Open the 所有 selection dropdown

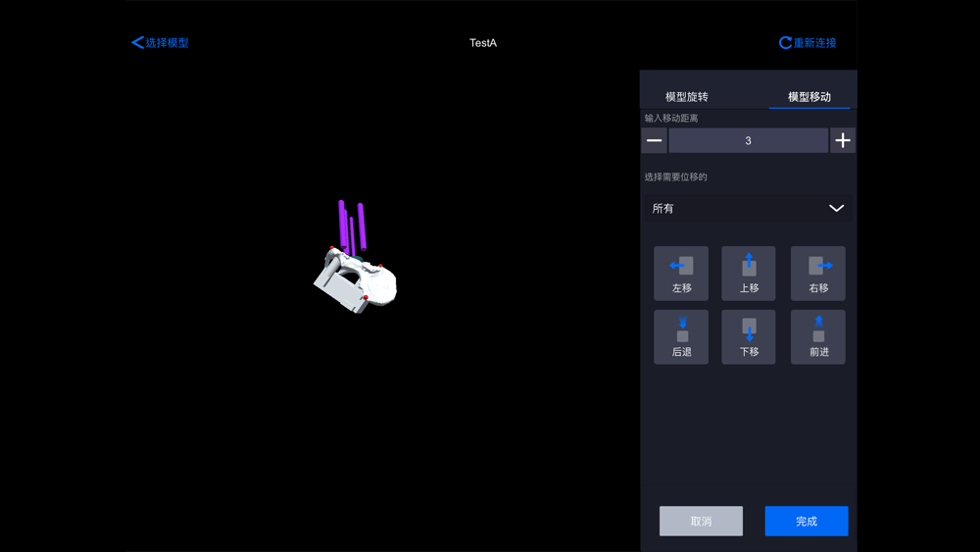(748, 208)
